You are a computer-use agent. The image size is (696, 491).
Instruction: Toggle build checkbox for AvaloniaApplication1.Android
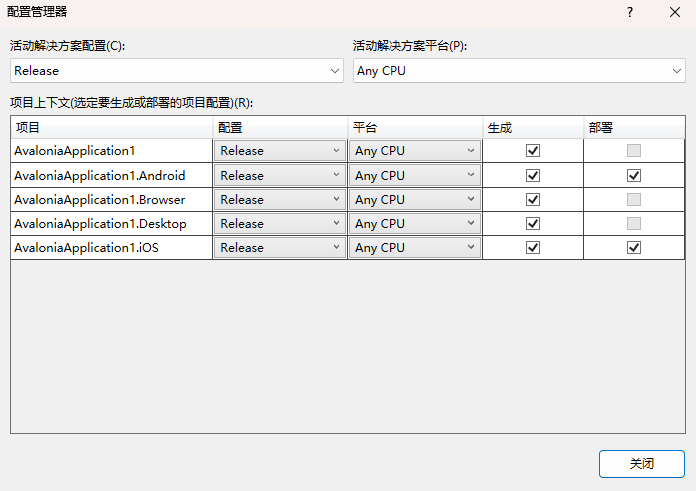pos(533,175)
